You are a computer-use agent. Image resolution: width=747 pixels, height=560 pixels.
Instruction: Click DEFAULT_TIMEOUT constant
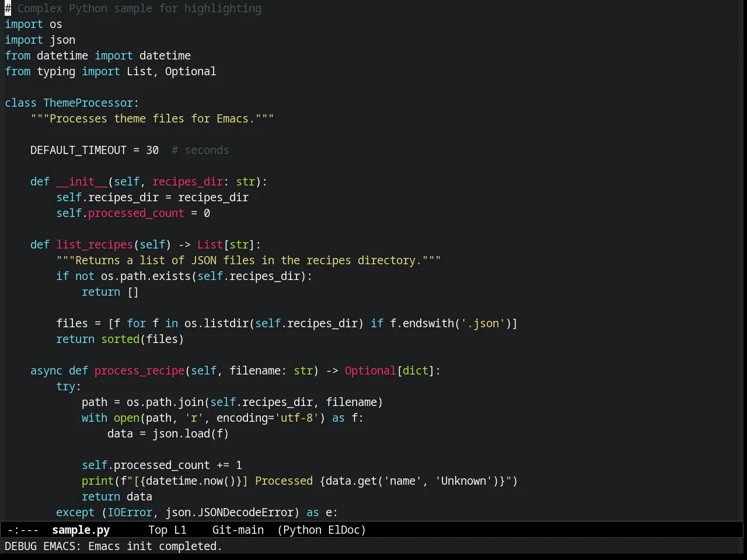pyautogui.click(x=78, y=150)
